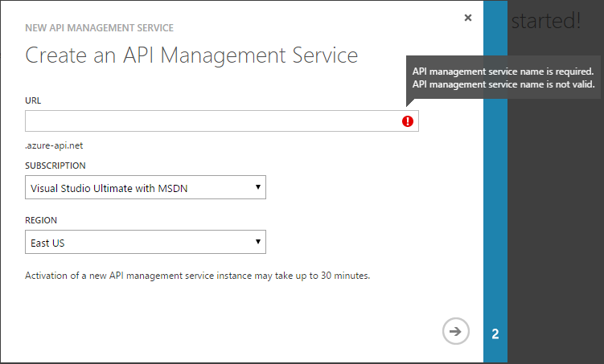
Task: Open the Subscription dropdown showing Visual Studio Ultimate
Action: click(x=145, y=188)
